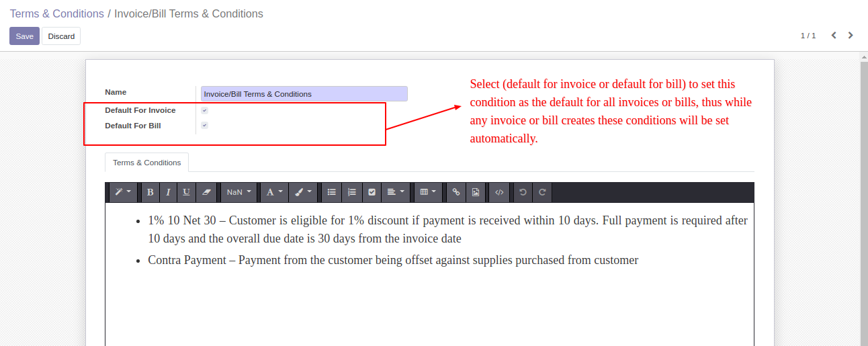Toggle the Default For Bill checkbox

pyautogui.click(x=204, y=126)
